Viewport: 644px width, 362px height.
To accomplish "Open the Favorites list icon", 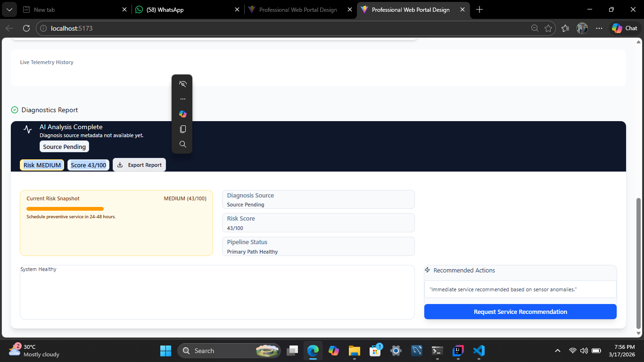I will 566,28.
